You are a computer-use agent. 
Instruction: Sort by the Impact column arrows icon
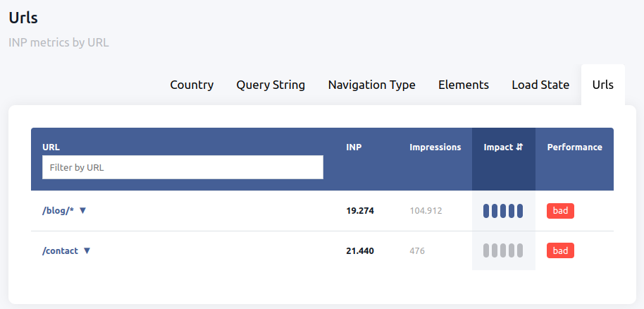click(x=519, y=147)
